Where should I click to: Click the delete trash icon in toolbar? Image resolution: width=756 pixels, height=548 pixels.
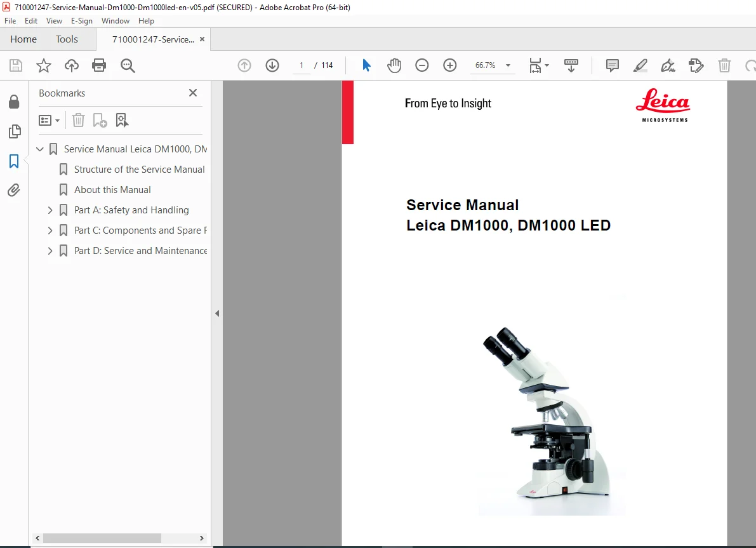click(724, 65)
